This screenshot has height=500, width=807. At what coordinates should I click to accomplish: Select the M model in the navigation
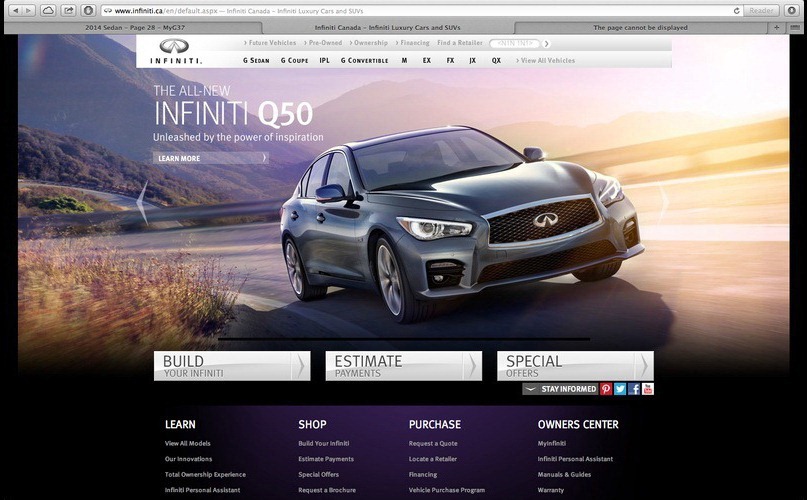tap(405, 60)
